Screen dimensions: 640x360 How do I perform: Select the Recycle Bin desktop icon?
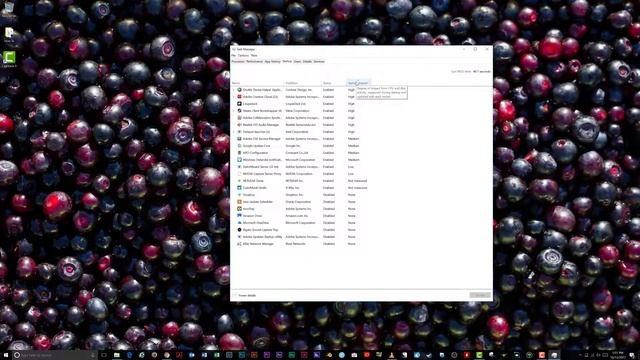tap(9, 10)
